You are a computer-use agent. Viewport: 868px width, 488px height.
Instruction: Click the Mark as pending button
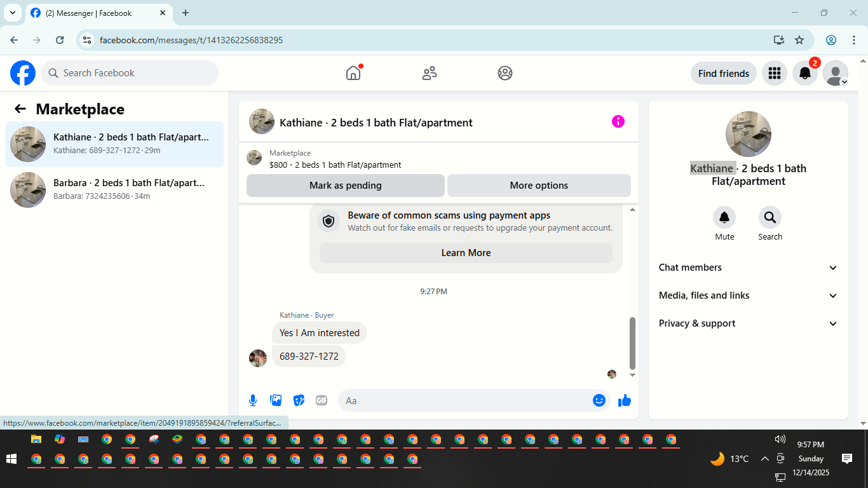click(x=346, y=186)
